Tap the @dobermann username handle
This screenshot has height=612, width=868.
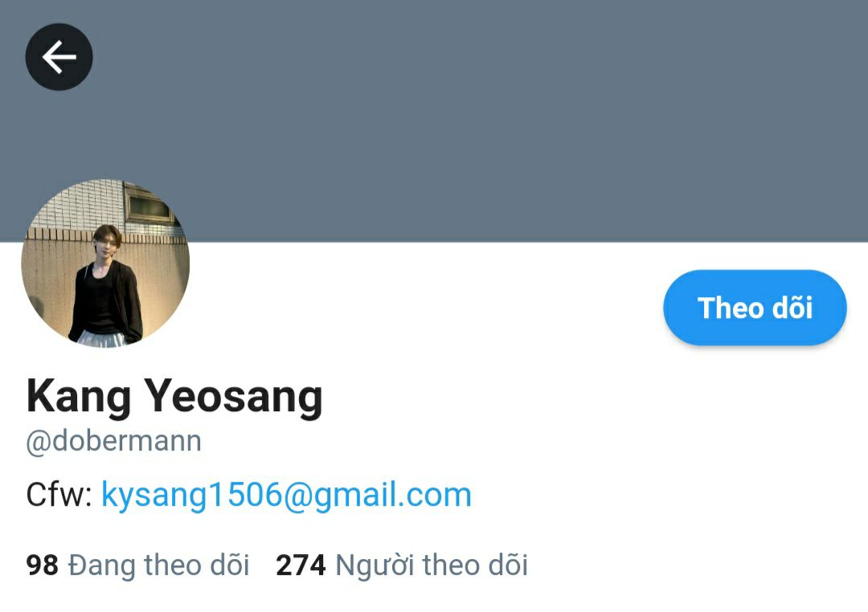(113, 441)
